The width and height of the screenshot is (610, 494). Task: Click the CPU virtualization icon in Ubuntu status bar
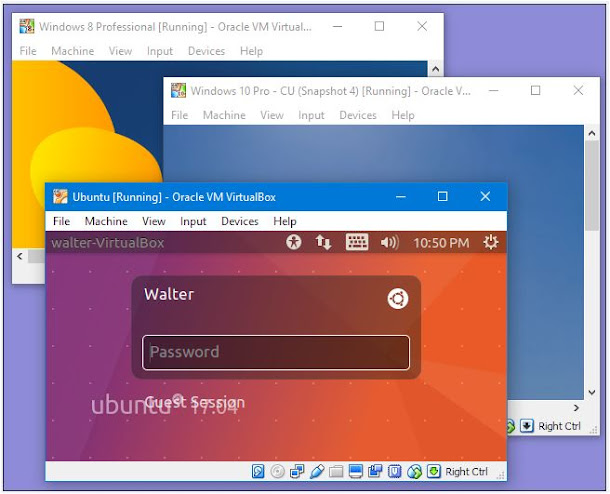(395, 471)
